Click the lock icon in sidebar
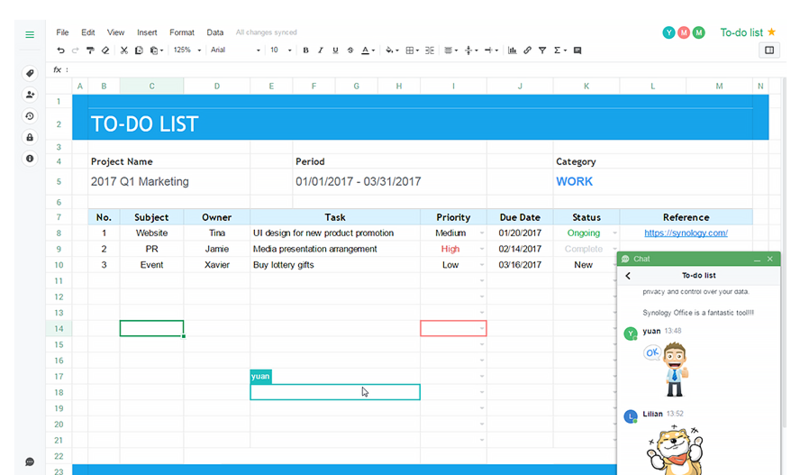This screenshot has width=800, height=475. pos(30,137)
